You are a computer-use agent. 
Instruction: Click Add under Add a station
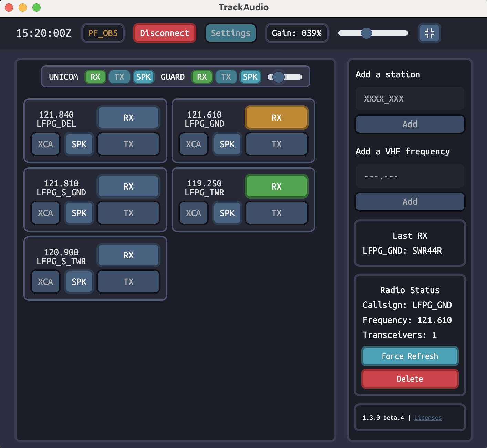coord(410,124)
